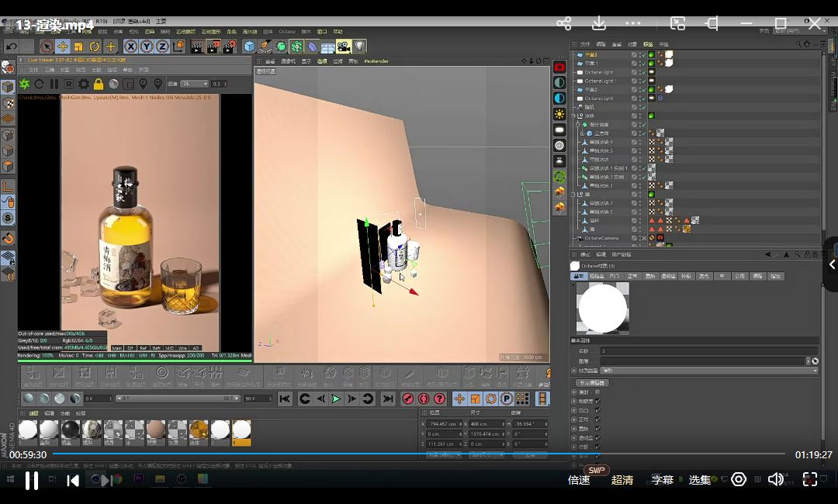
Task: Switch to the 粗糙度 attribute tab
Action: [597, 276]
